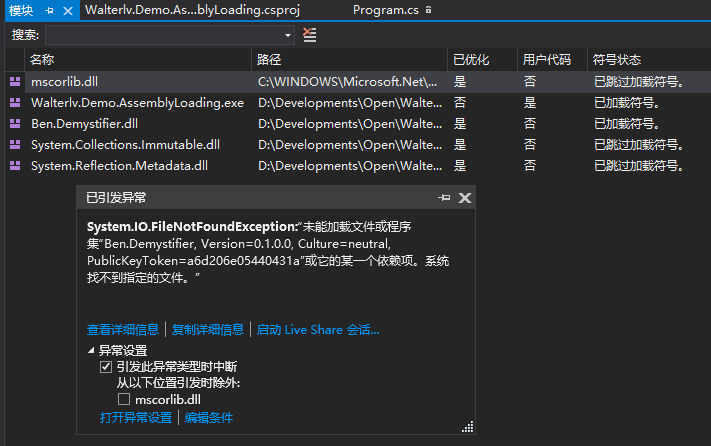The height and width of the screenshot is (446, 711).
Task: Close the 已引发异常 exception popup
Action: click(x=464, y=198)
